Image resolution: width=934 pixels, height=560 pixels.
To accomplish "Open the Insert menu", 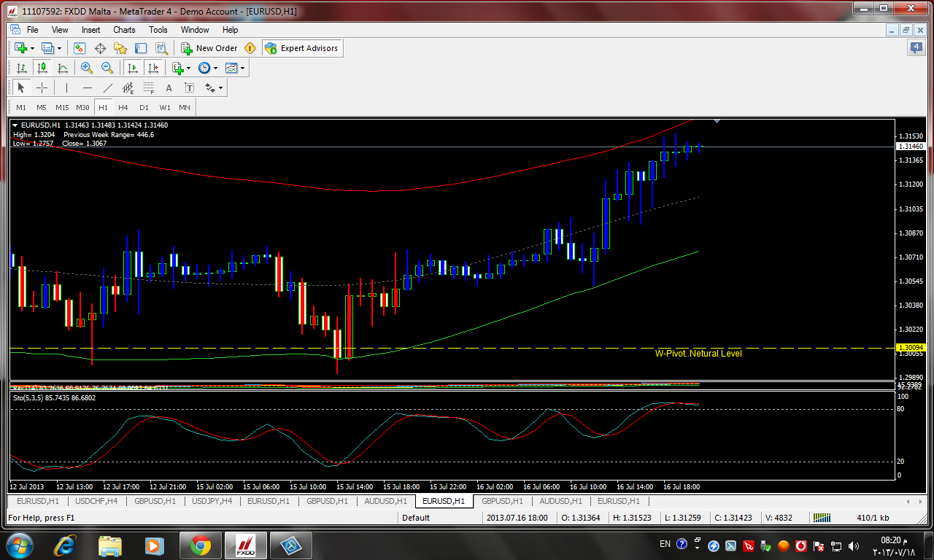I will [x=91, y=30].
